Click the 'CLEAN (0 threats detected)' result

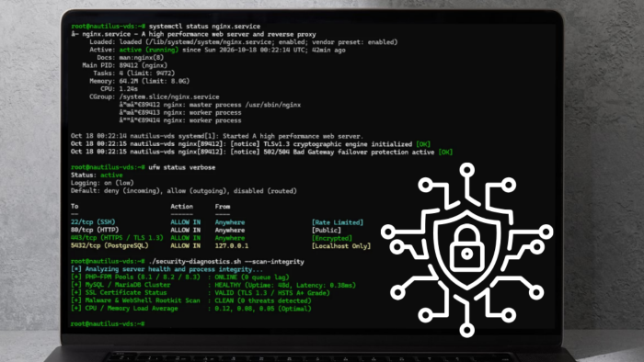[263, 300]
